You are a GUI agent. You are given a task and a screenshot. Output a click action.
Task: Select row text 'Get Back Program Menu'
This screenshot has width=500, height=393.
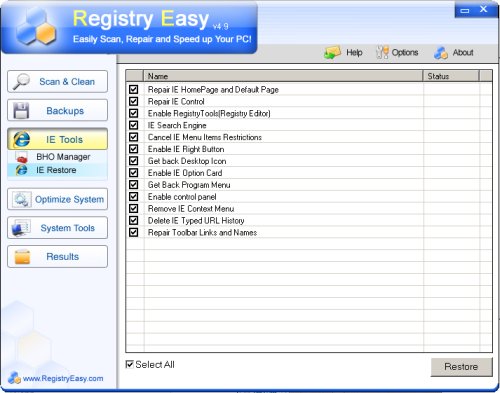[189, 185]
